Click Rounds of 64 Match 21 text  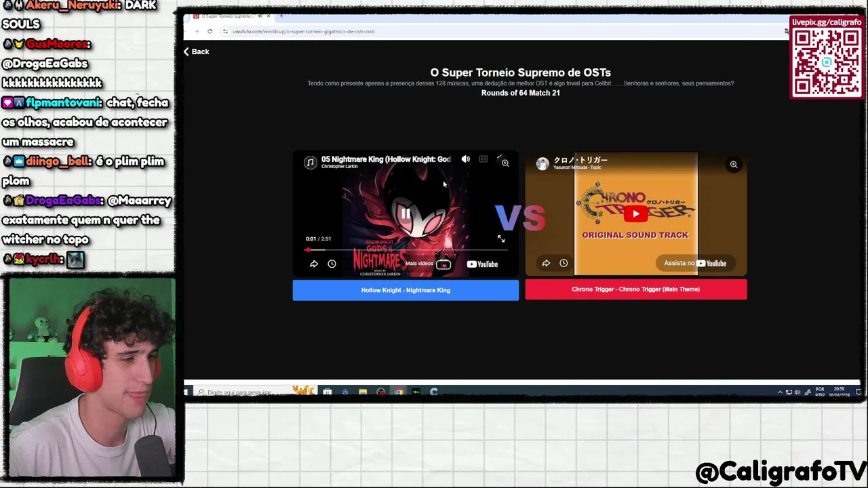(x=520, y=93)
